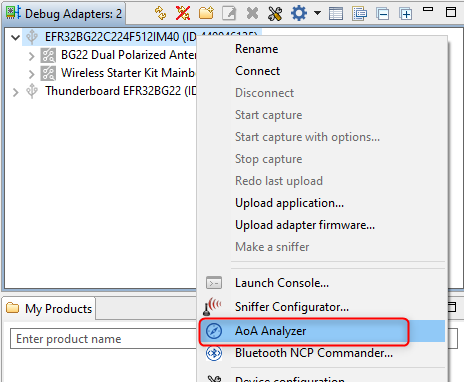Viewport: 464px width, 382px height.
Task: Click the edit pencil toolbar icon
Action: [229, 14]
